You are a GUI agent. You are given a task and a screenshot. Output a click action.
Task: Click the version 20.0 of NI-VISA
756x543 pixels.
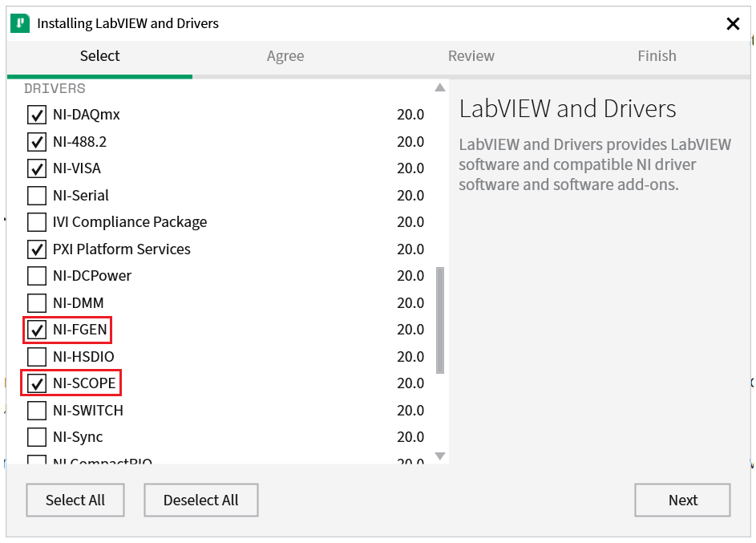coord(410,168)
